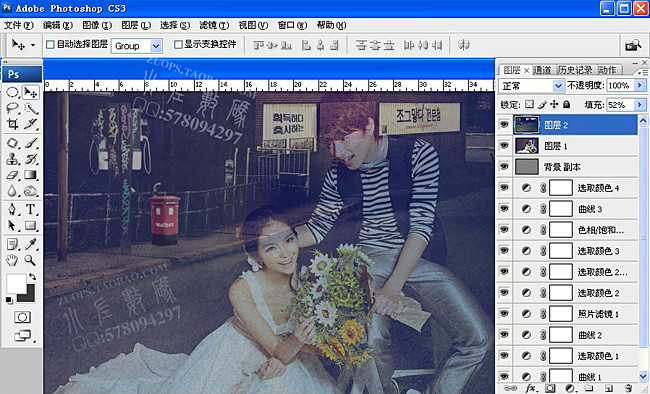Click the Auto-Align Layers icon in options bar

click(x=463, y=44)
